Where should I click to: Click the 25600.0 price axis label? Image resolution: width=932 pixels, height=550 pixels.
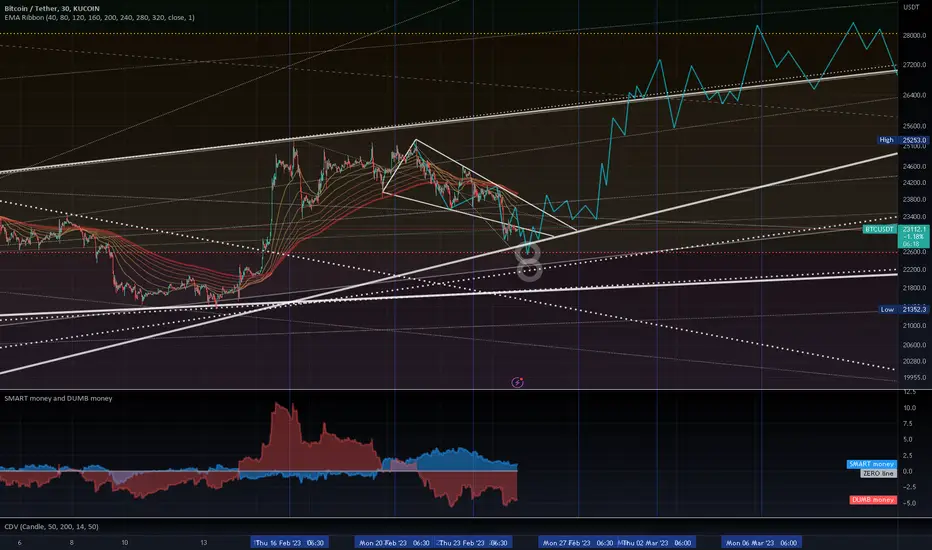(914, 126)
